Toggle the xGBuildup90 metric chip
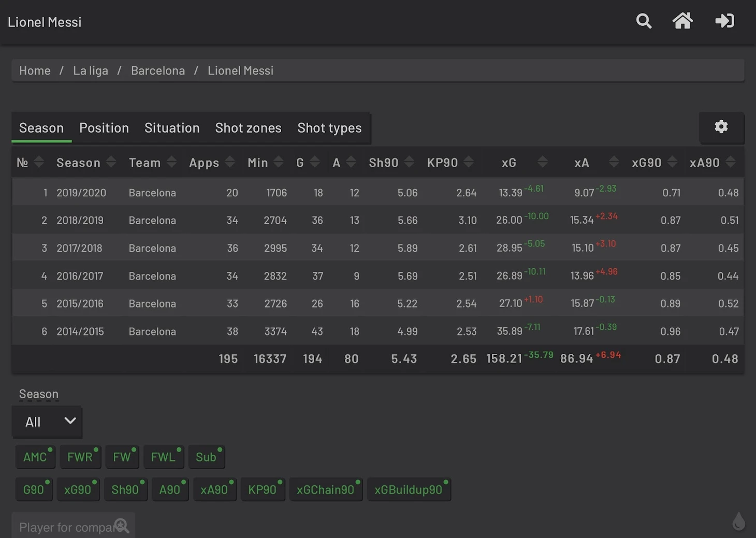The height and width of the screenshot is (538, 756). [x=409, y=489]
